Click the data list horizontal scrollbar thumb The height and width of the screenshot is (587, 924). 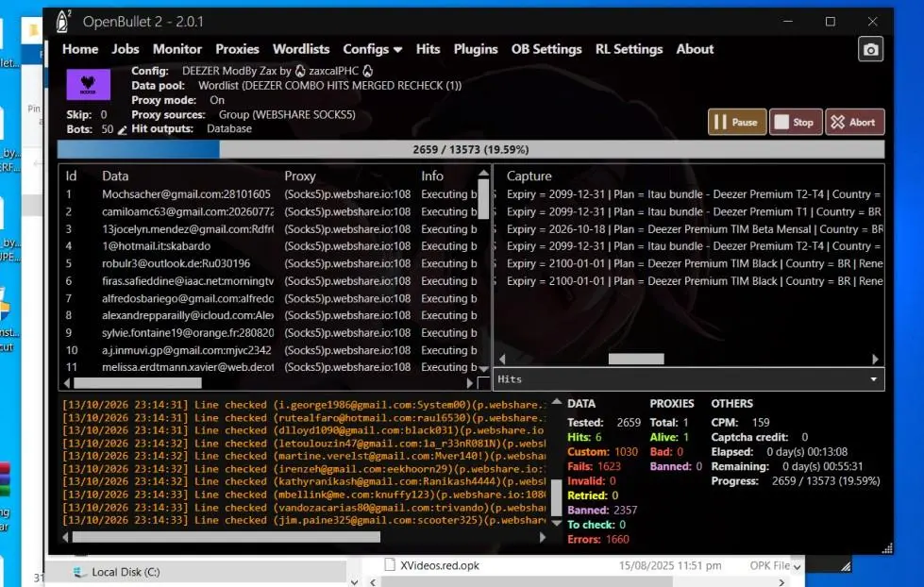point(137,383)
